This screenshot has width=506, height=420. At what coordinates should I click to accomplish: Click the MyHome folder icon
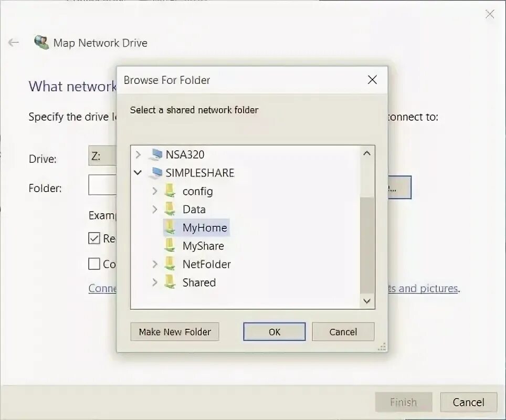(170, 228)
